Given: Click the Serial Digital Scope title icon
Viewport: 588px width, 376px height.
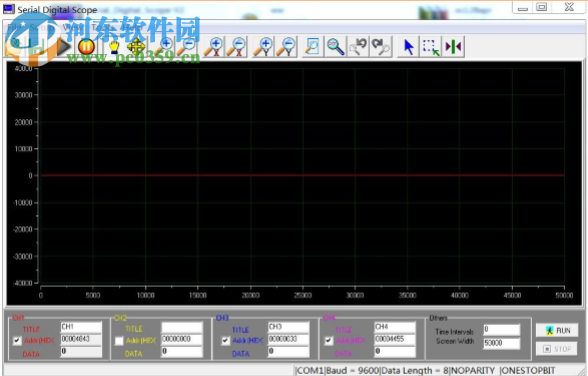Looking at the screenshot, I should click(8, 9).
